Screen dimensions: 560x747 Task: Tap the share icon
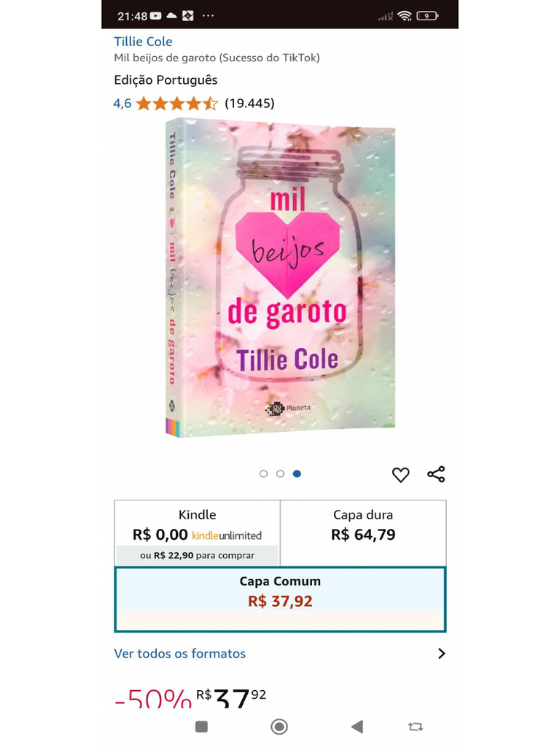pos(436,474)
